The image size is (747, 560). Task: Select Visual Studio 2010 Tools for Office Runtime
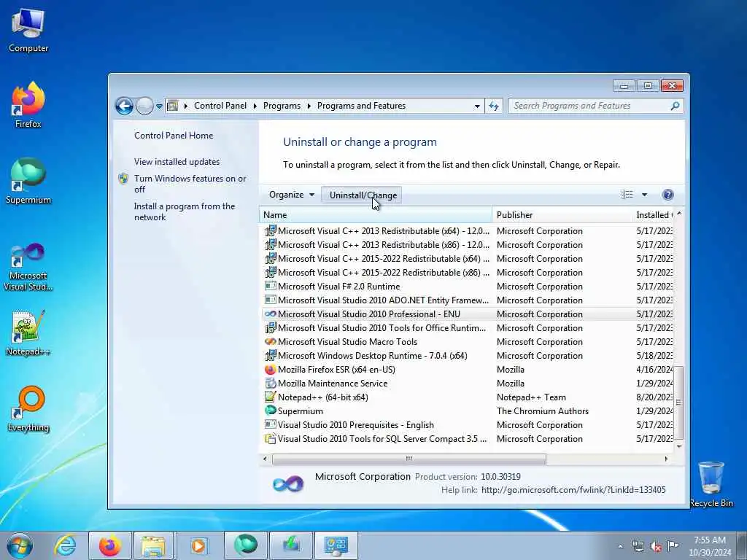click(467, 327)
